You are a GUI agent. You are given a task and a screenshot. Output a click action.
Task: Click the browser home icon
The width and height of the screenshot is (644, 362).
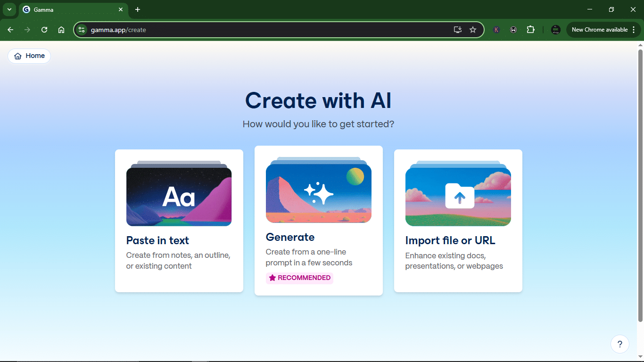pyautogui.click(x=61, y=30)
